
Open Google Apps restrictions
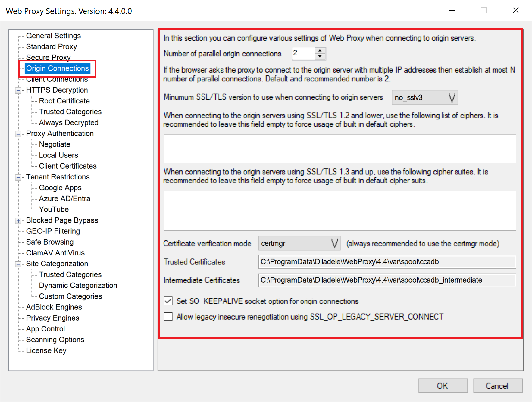point(60,188)
